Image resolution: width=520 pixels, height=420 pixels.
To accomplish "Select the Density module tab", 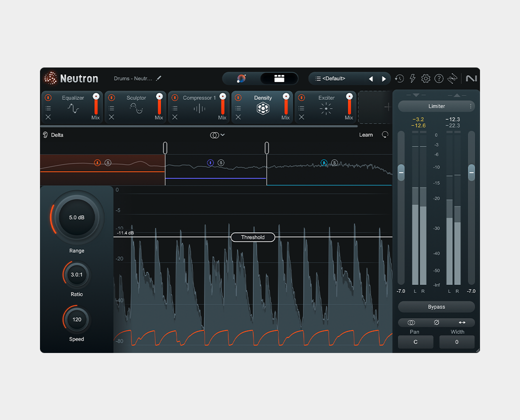I will pyautogui.click(x=262, y=107).
